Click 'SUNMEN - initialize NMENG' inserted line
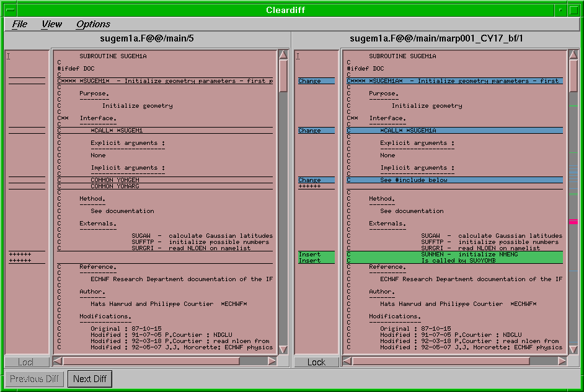The height and width of the screenshot is (392, 584). click(454, 255)
